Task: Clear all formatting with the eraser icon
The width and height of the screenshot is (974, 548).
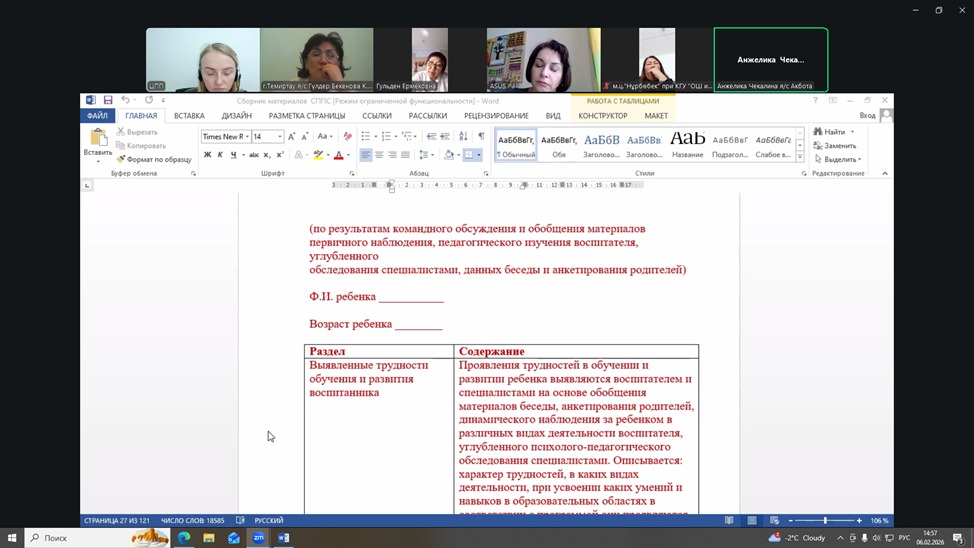Action: (347, 136)
